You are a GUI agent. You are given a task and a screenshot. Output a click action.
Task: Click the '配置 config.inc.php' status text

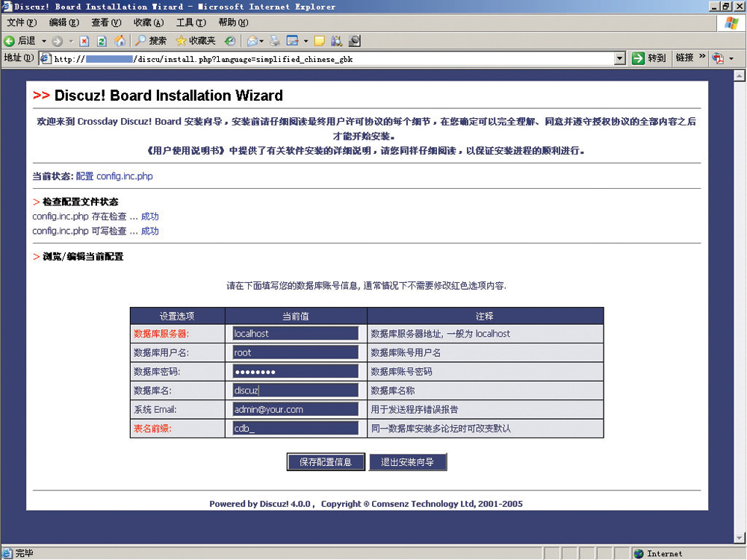[x=114, y=176]
